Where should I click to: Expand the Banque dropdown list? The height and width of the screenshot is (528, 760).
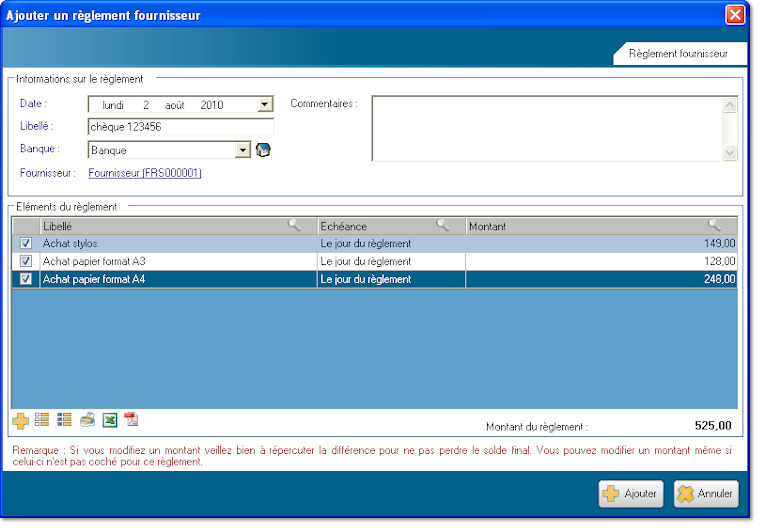[242, 150]
